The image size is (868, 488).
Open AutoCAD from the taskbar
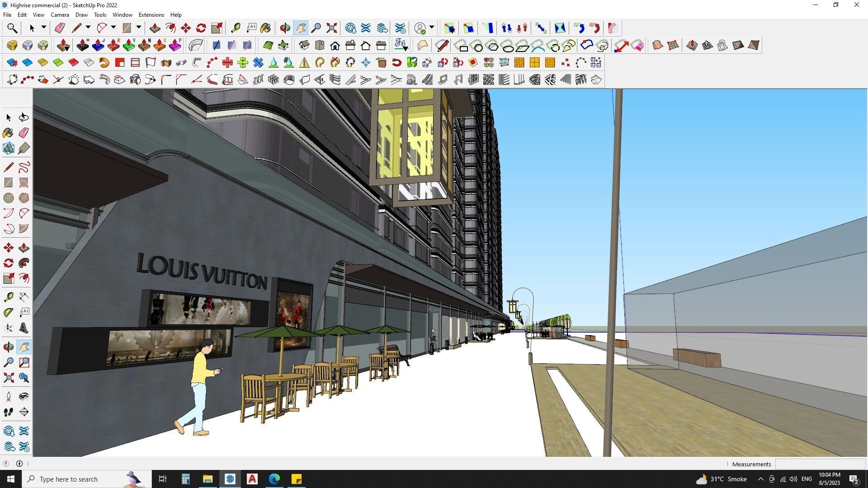pyautogui.click(x=252, y=479)
